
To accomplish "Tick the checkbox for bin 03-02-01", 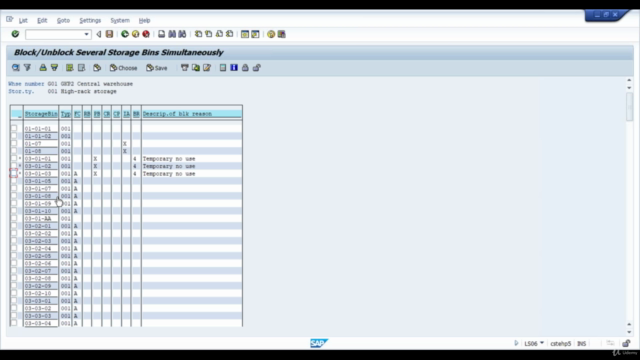I will (x=14, y=225).
